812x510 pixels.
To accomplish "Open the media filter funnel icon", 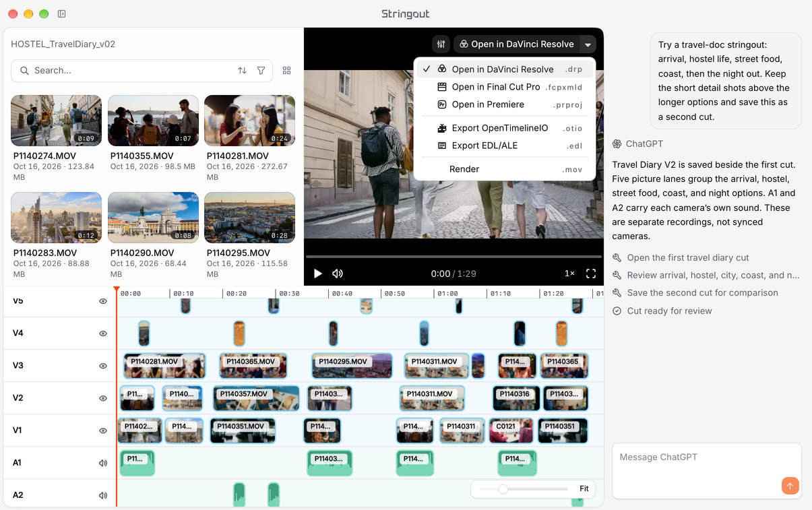I will click(x=261, y=70).
